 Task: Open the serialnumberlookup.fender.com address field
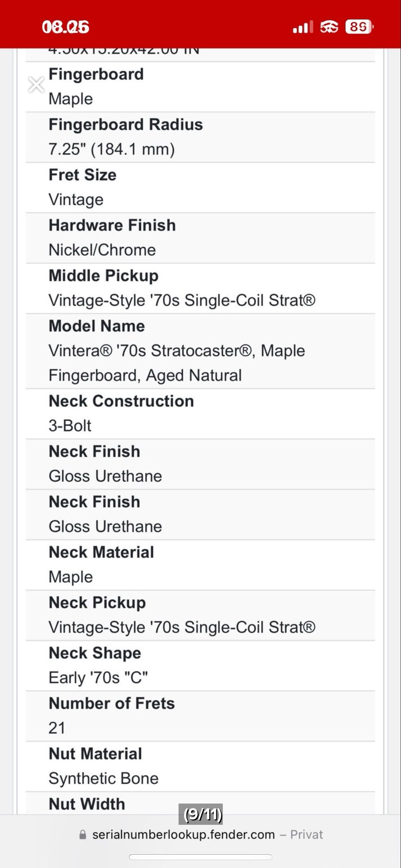pos(183,835)
